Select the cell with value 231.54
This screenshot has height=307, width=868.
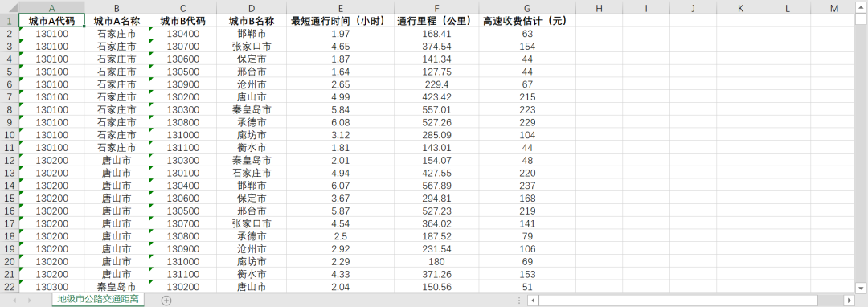click(436, 249)
